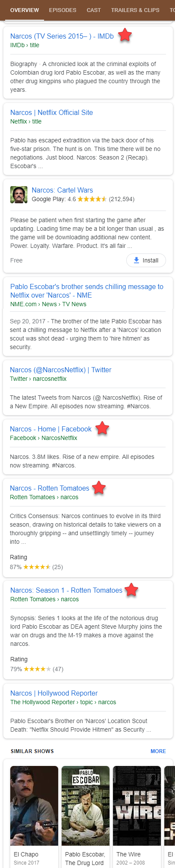
Task: Open The Wire show poster
Action: 137,806
